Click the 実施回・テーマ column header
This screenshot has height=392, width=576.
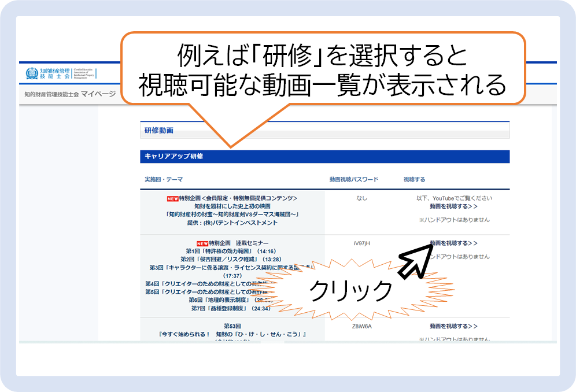pos(164,179)
